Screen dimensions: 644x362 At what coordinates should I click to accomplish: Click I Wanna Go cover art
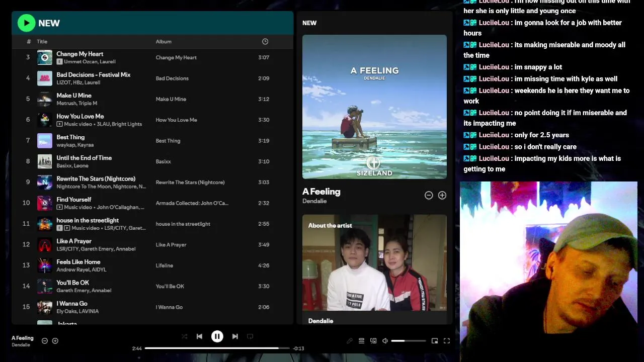click(x=45, y=307)
